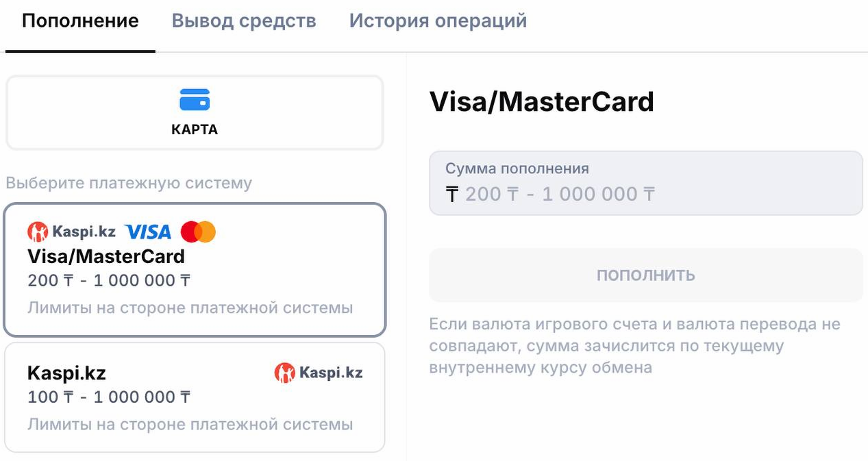The width and height of the screenshot is (868, 461).
Task: Open the История операций tab
Action: pyautogui.click(x=438, y=21)
